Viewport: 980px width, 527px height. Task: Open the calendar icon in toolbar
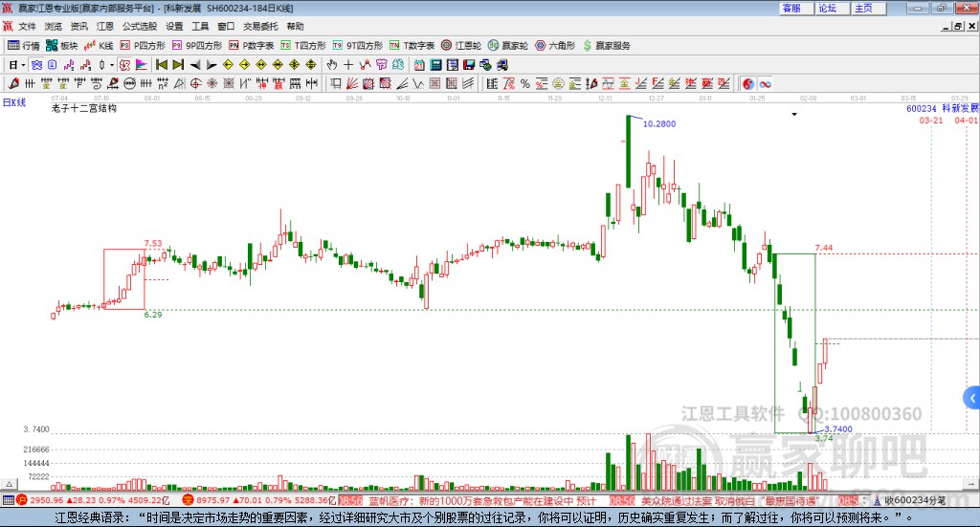pyautogui.click(x=419, y=65)
